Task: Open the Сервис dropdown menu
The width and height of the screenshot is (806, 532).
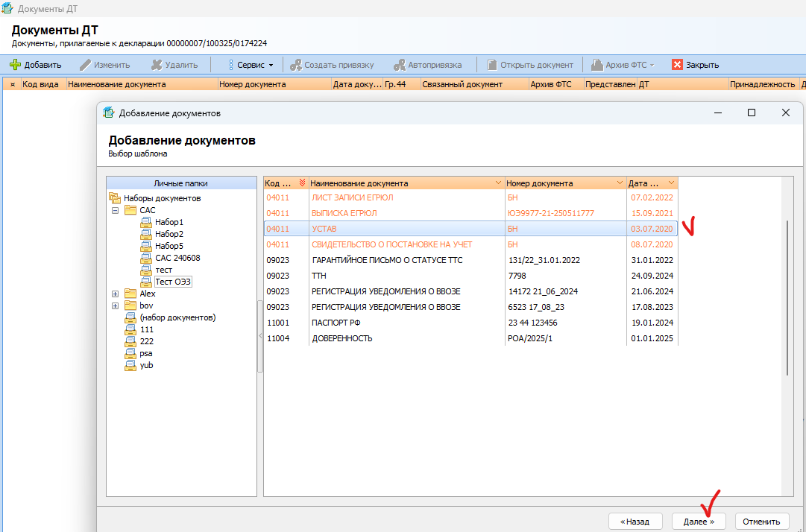Action: [x=251, y=66]
